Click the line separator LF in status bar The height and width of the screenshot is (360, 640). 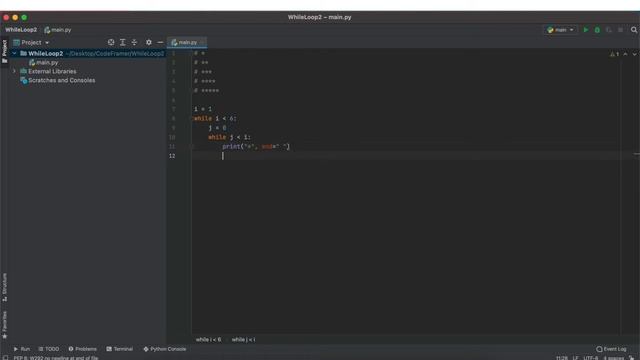tap(575, 358)
